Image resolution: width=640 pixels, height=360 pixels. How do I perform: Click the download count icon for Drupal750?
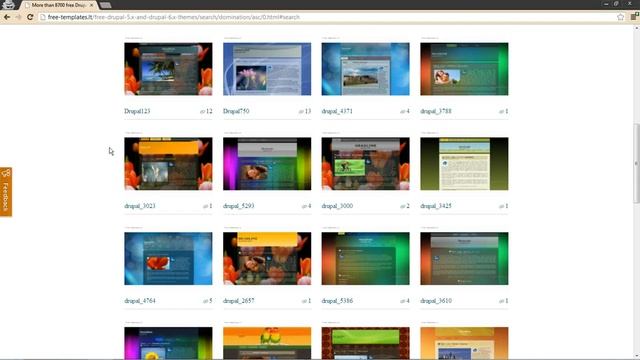tap(301, 111)
